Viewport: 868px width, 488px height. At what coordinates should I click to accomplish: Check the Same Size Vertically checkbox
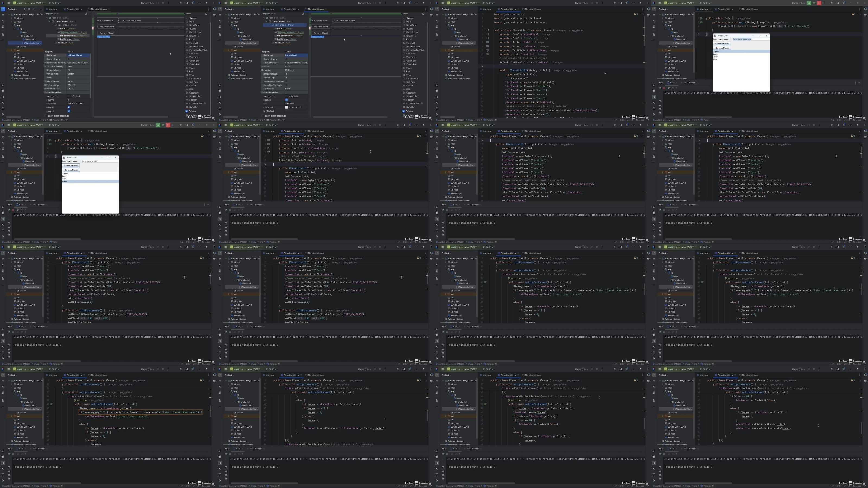point(286,85)
